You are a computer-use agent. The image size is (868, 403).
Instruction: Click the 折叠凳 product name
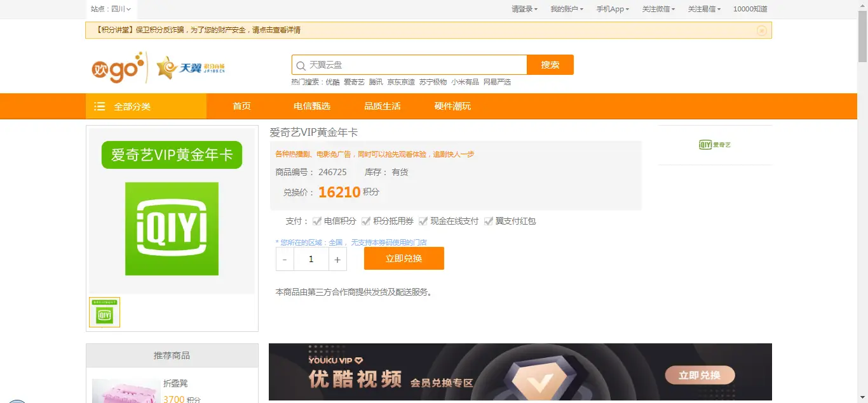(175, 383)
